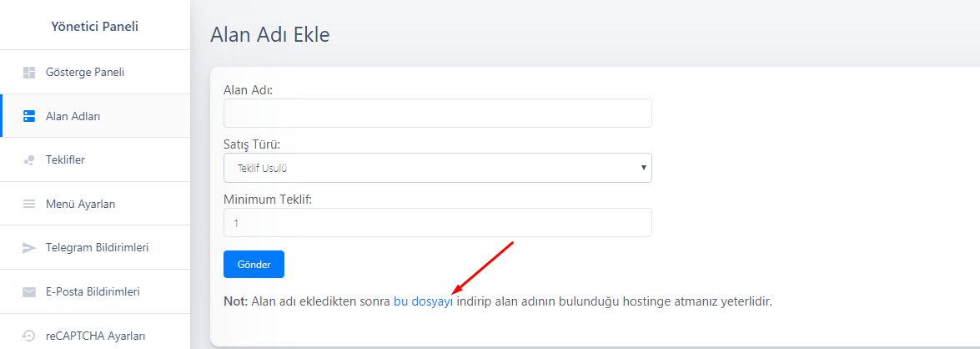Click the Gösterge Paneli dashboard icon
Screen dimensions: 980x349
(28, 73)
